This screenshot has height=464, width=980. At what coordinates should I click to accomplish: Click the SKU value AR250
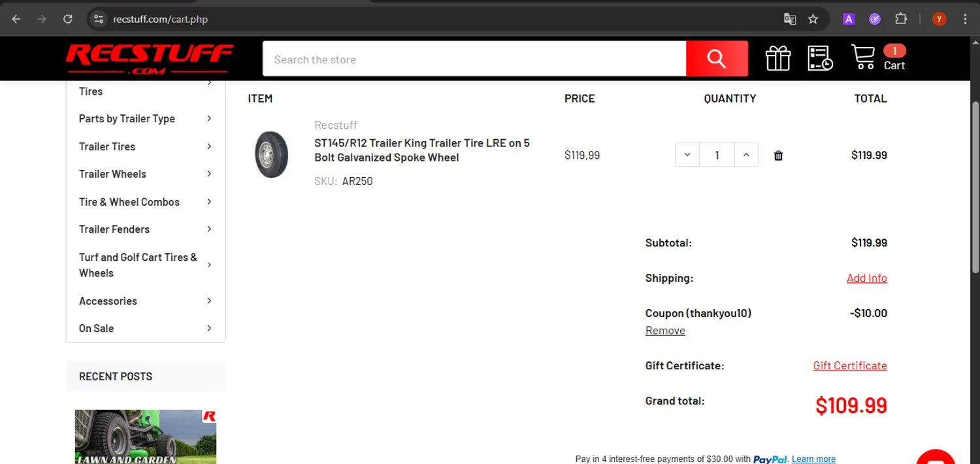(357, 181)
